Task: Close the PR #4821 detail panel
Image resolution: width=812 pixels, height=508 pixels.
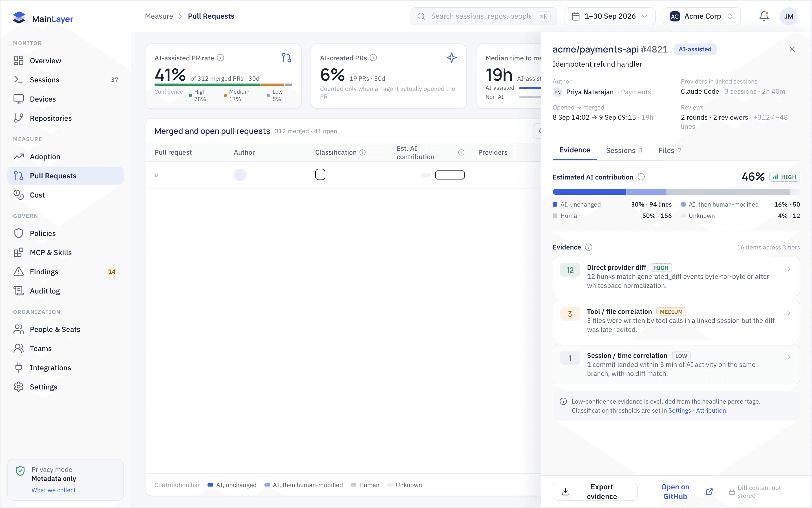Action: (x=792, y=49)
